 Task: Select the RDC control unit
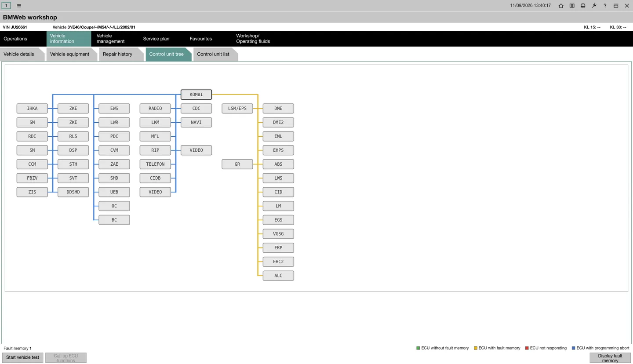point(32,136)
